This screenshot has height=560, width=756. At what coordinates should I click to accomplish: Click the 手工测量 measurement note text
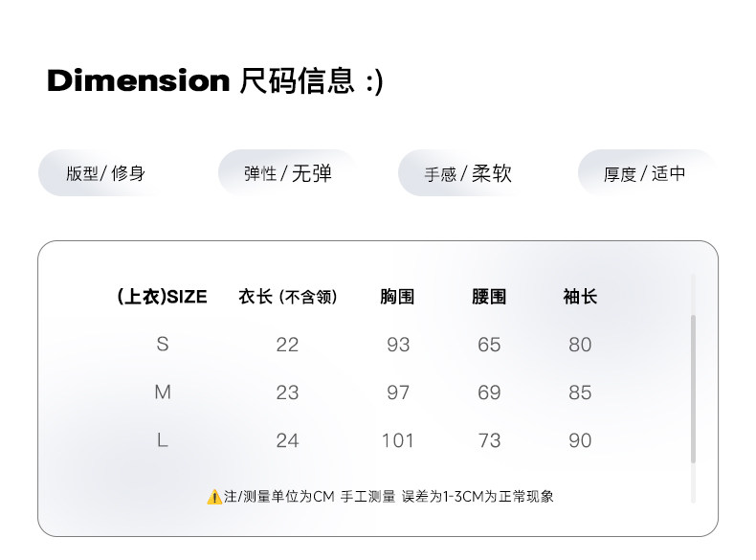[368, 497]
